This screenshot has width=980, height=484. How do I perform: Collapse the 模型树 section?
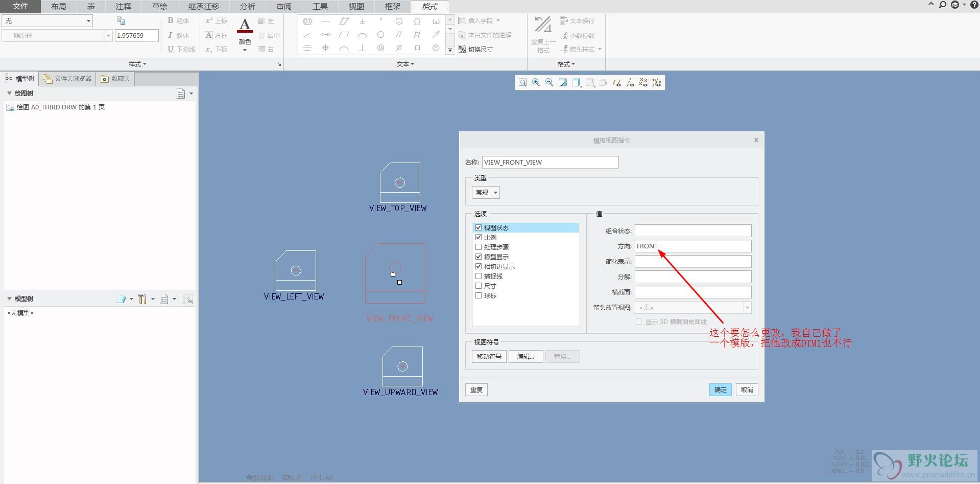[x=9, y=299]
